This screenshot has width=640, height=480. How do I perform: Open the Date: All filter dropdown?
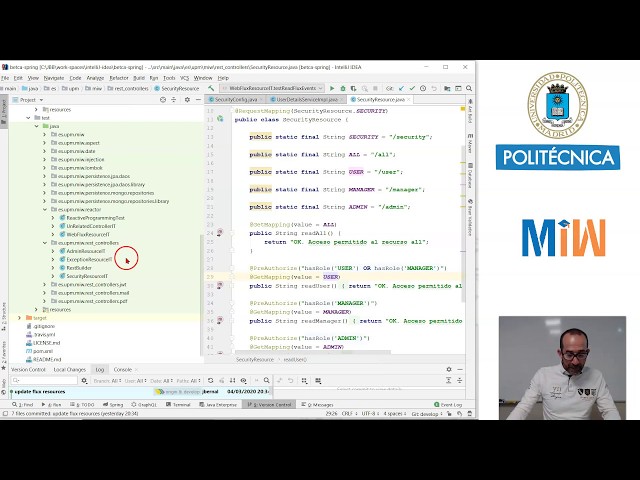(x=162, y=381)
